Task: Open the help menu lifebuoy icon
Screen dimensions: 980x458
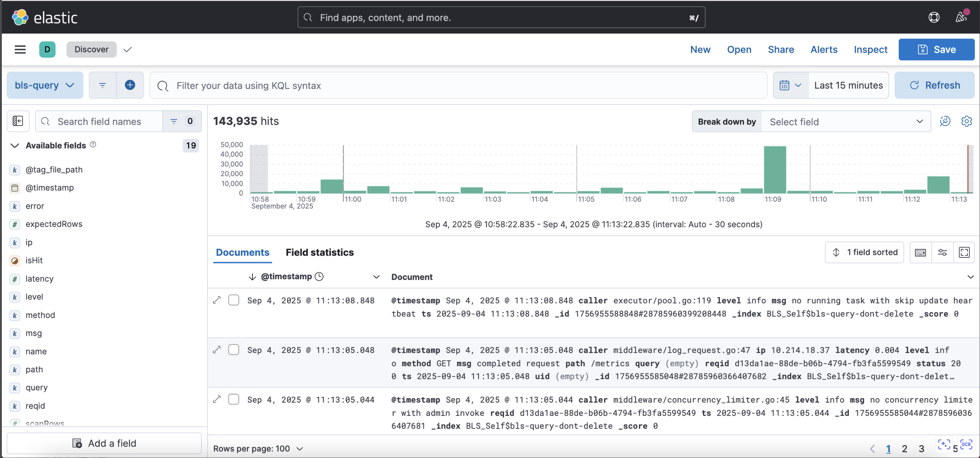Action: [x=933, y=17]
